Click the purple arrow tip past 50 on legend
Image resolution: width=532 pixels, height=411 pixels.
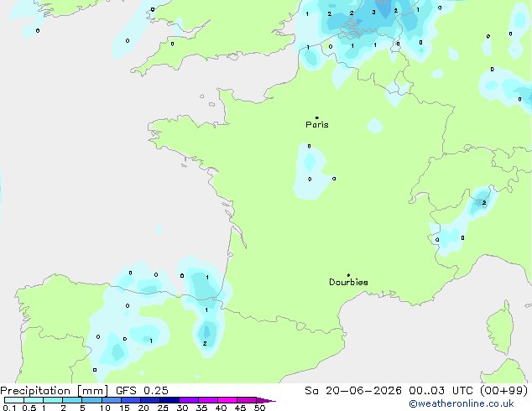pos(266,400)
